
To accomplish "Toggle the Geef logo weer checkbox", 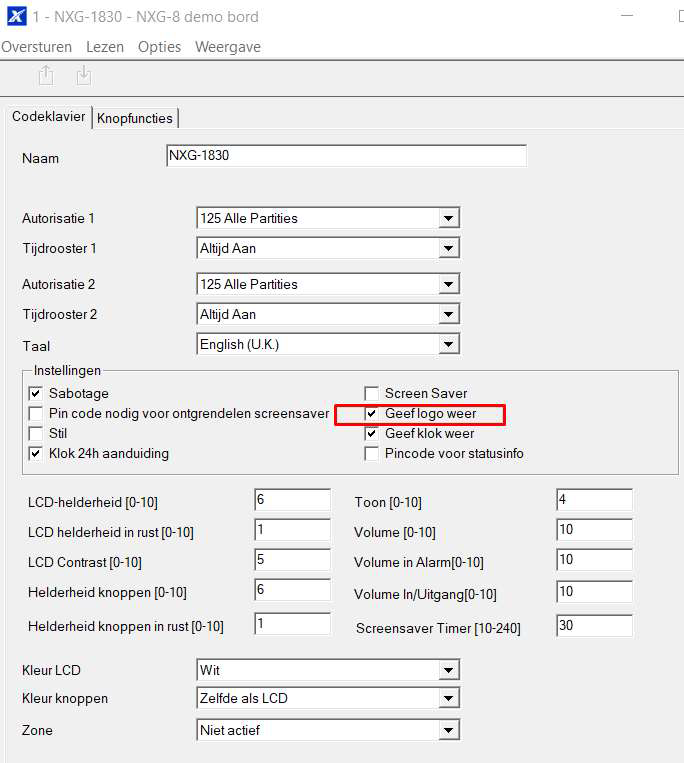I will tap(372, 414).
